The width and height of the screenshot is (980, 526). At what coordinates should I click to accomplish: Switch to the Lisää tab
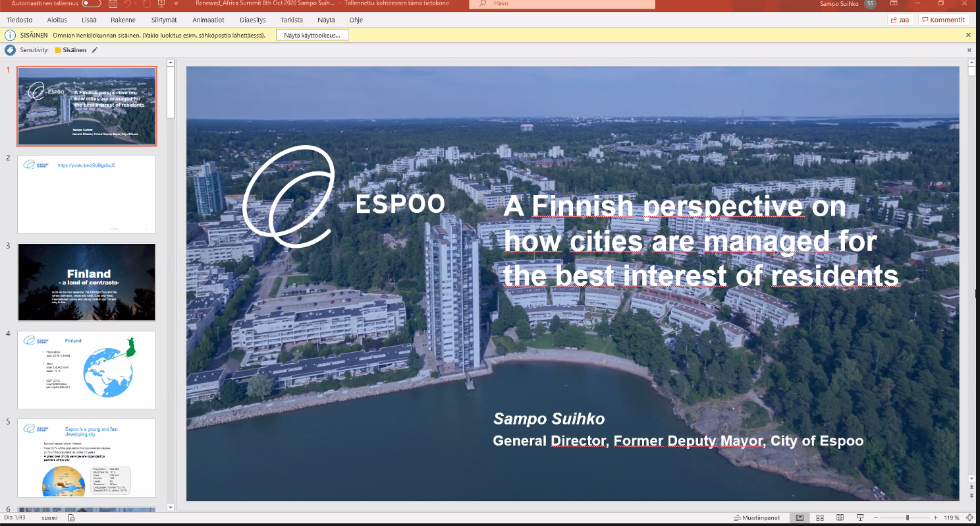(90, 20)
